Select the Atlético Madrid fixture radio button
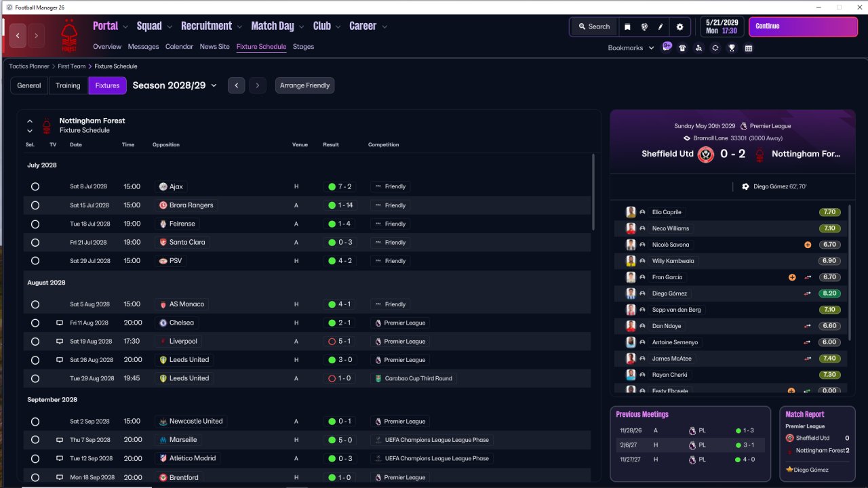Viewport: 868px width, 488px height. pyautogui.click(x=35, y=458)
